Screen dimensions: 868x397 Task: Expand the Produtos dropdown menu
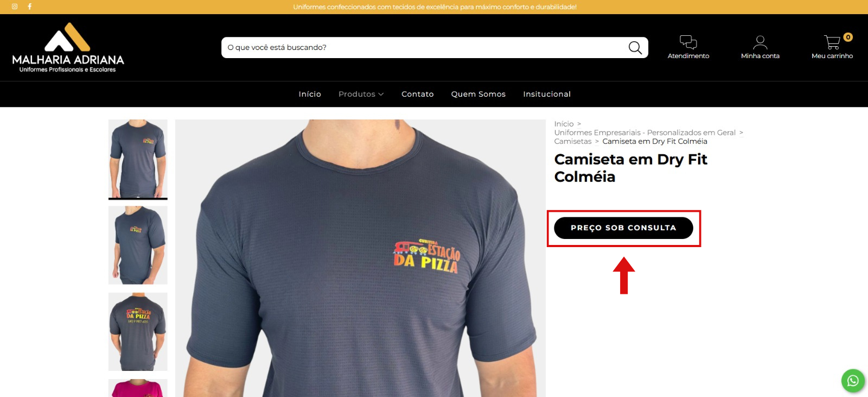click(361, 94)
